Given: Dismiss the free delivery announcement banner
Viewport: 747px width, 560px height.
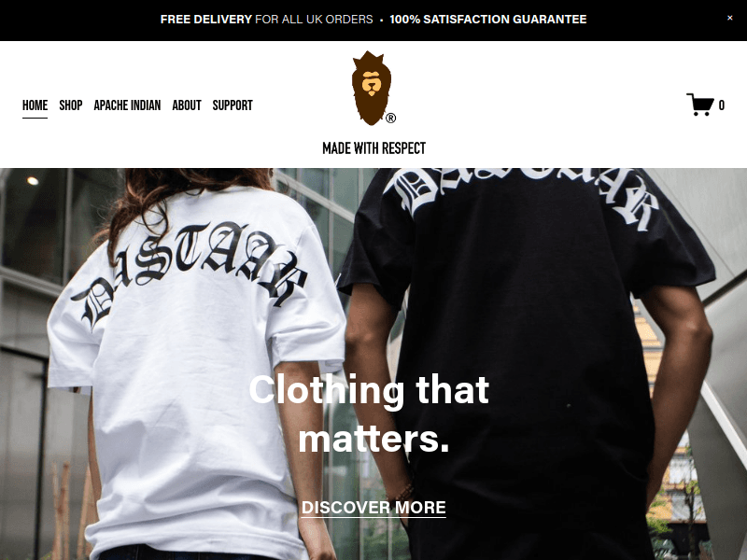Looking at the screenshot, I should 729,18.
